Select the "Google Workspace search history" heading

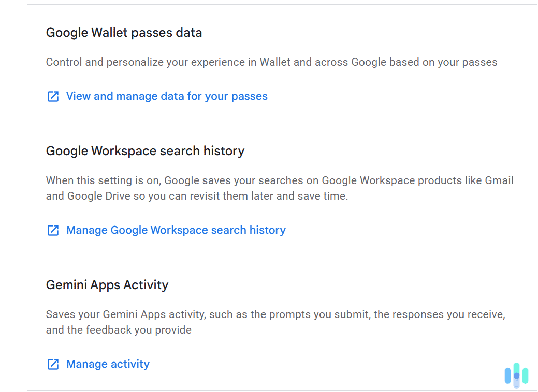tap(145, 151)
